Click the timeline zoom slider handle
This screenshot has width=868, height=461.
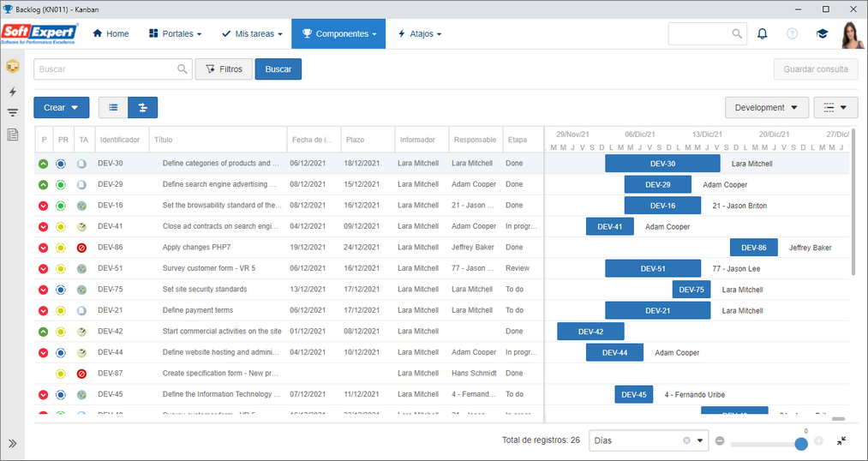(801, 444)
